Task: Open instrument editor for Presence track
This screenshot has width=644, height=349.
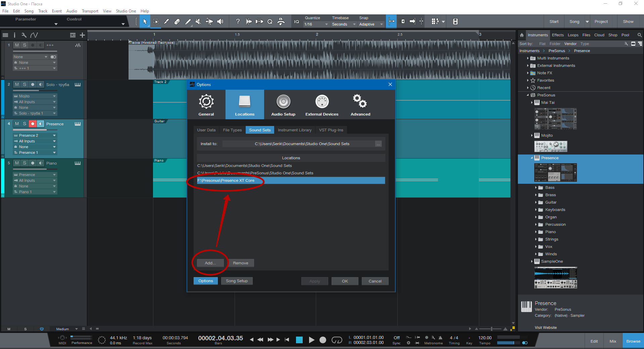Action: (x=78, y=124)
